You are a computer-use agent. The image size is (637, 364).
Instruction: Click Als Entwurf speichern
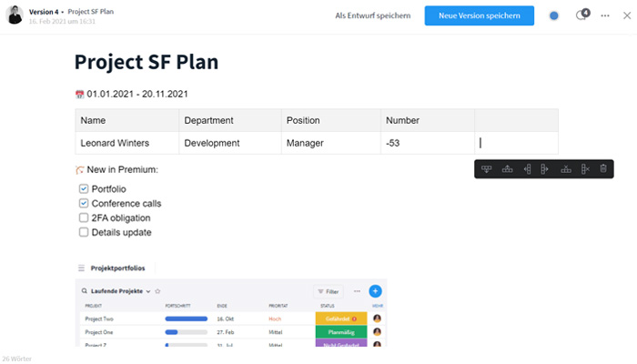pos(372,15)
